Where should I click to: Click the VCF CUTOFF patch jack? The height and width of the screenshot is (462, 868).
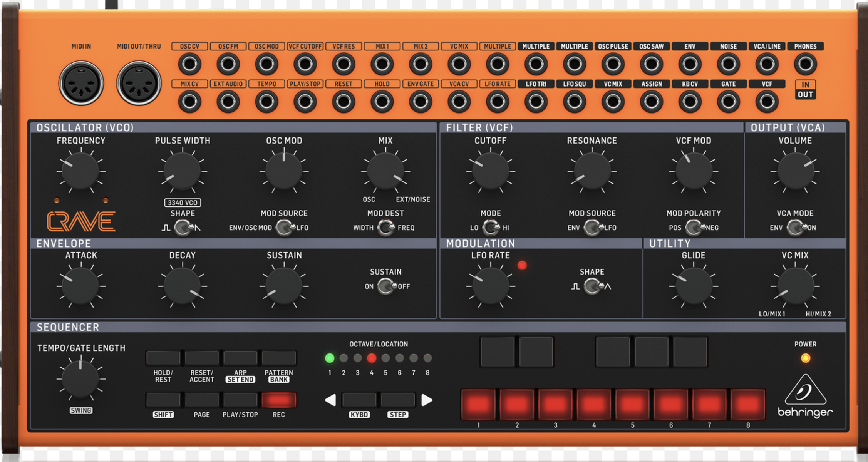[x=305, y=64]
